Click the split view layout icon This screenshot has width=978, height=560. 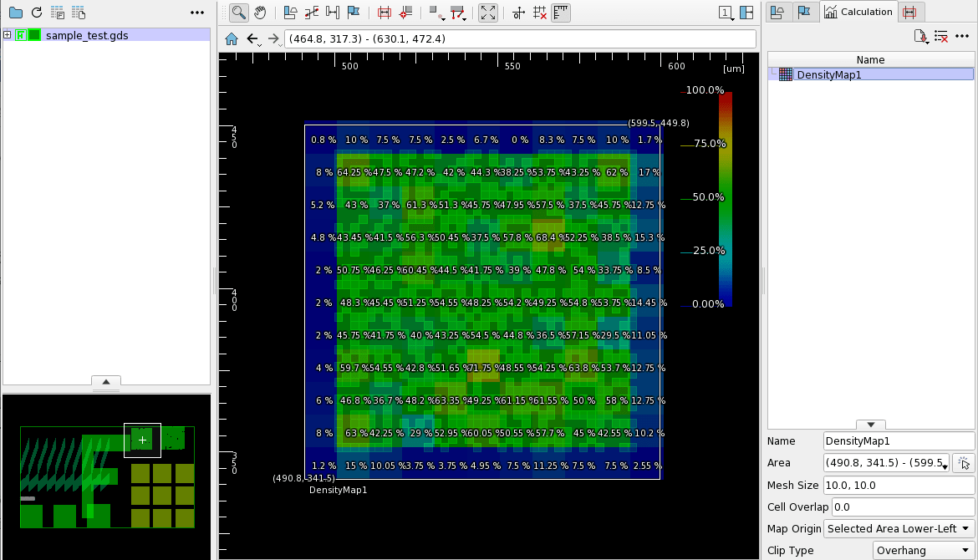(746, 13)
